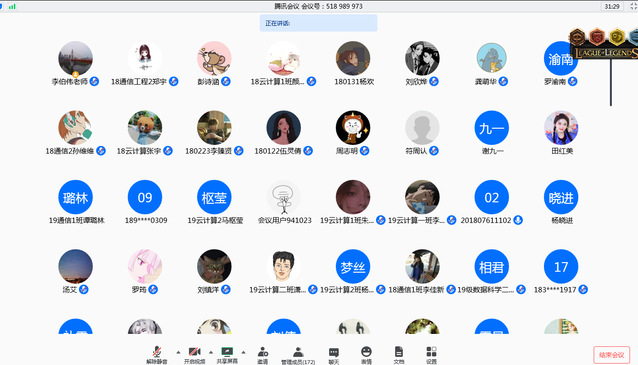
Task: Click the red End Meeting (结束会议) button
Action: 612,355
